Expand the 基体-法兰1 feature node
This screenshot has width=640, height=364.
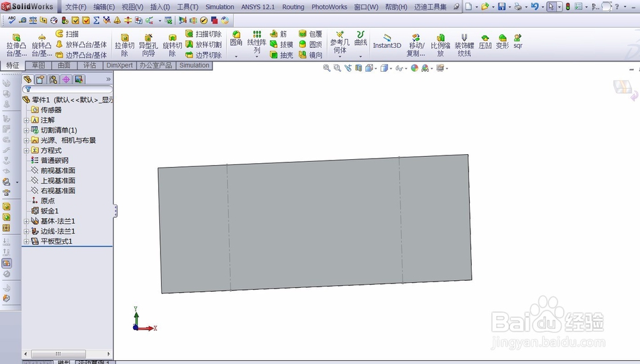point(26,221)
